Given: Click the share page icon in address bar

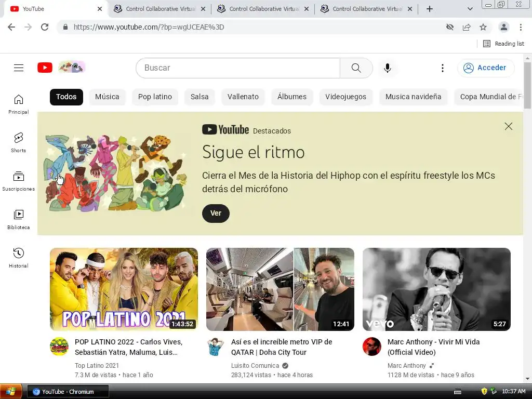Looking at the screenshot, I should tap(467, 27).
